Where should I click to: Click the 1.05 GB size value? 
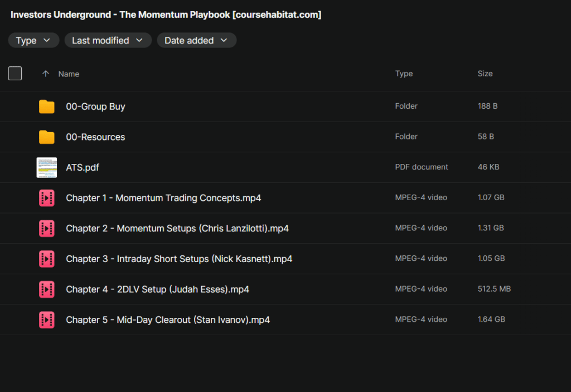coord(491,258)
